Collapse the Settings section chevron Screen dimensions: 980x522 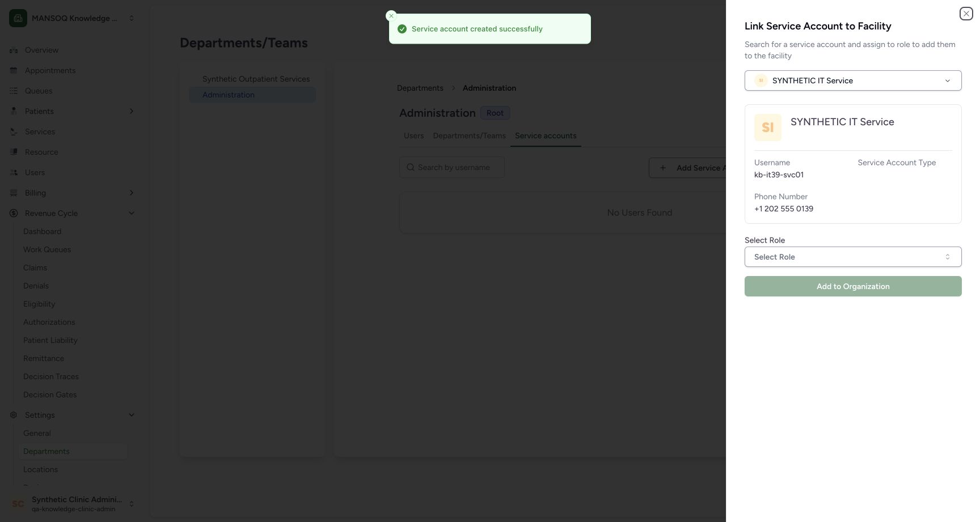132,415
